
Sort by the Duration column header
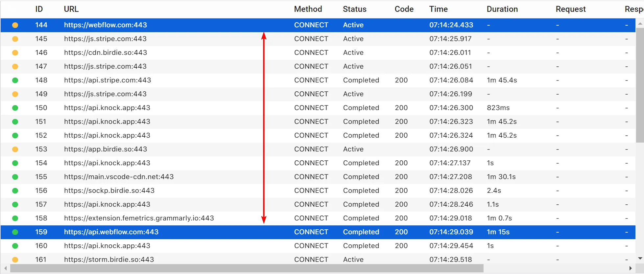[x=502, y=9]
